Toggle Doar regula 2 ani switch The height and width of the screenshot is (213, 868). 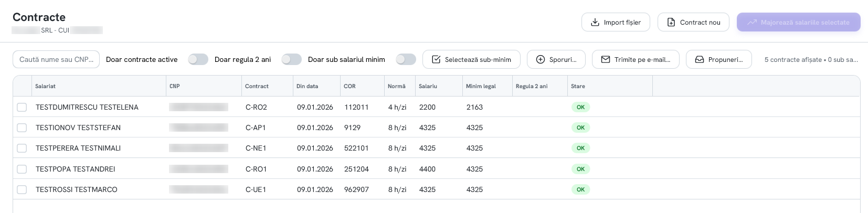[292, 59]
